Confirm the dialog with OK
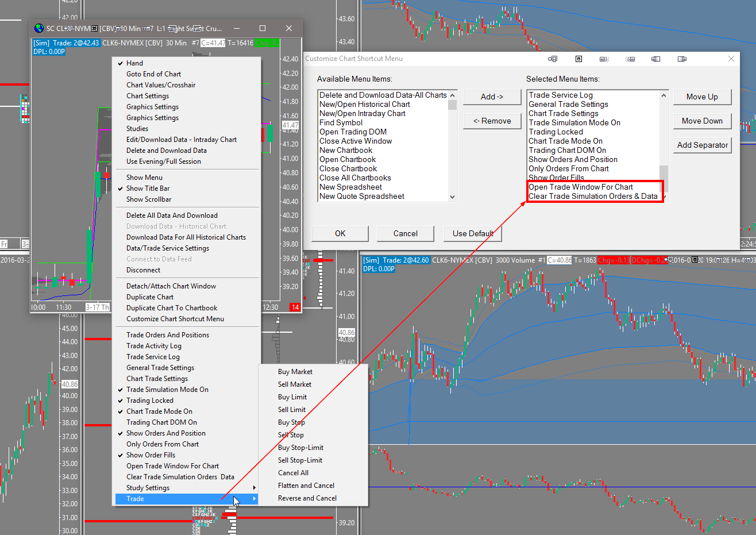Image resolution: width=756 pixels, height=535 pixels. click(340, 233)
